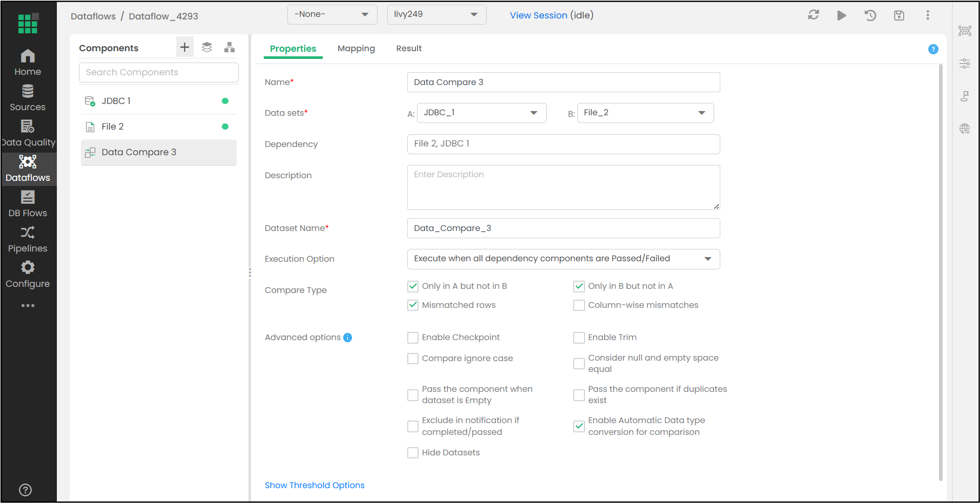Check Hide Datasets option
980x503 pixels.
pos(413,453)
